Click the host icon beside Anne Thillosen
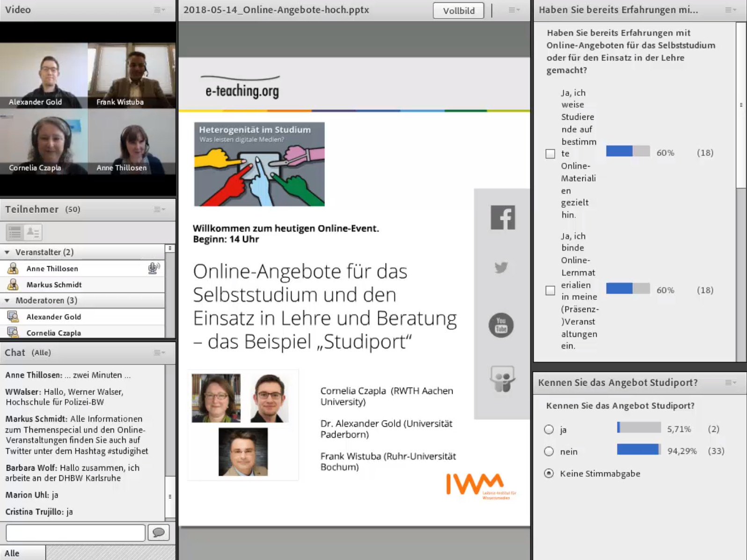This screenshot has width=747, height=560. point(13,269)
